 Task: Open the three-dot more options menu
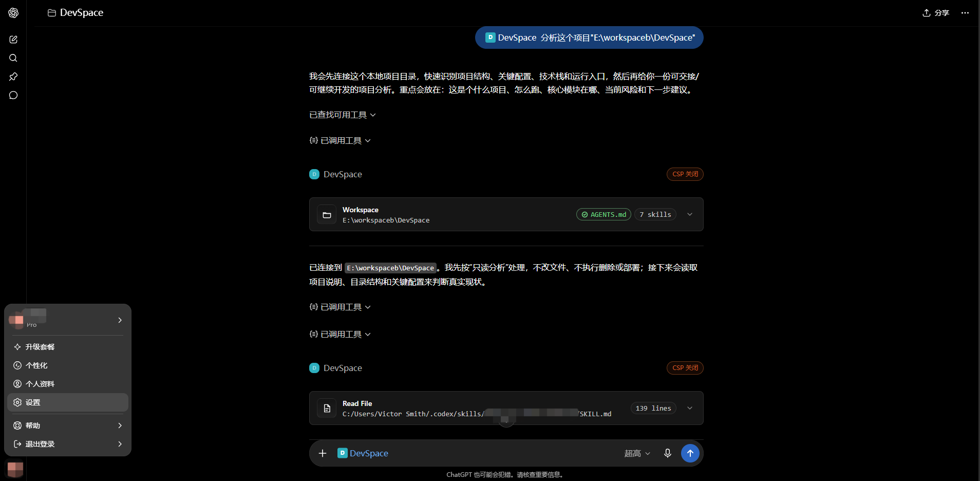(x=965, y=13)
